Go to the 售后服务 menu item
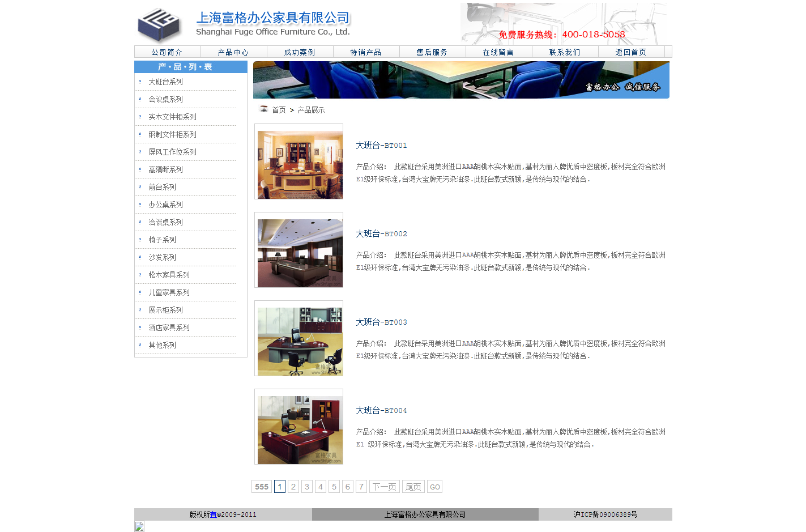This screenshot has width=806, height=532. pos(432,52)
